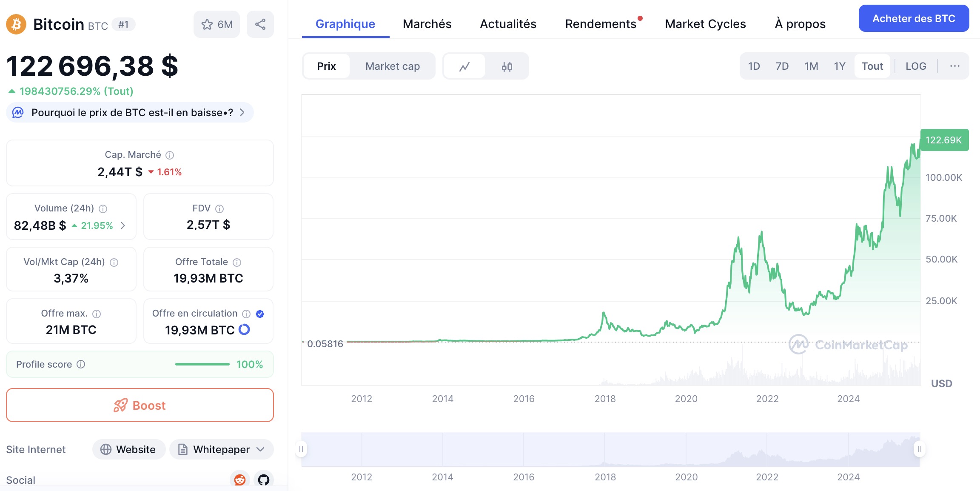Grab the right handle of timeline range slider
Image resolution: width=980 pixels, height=491 pixels.
pos(919,449)
